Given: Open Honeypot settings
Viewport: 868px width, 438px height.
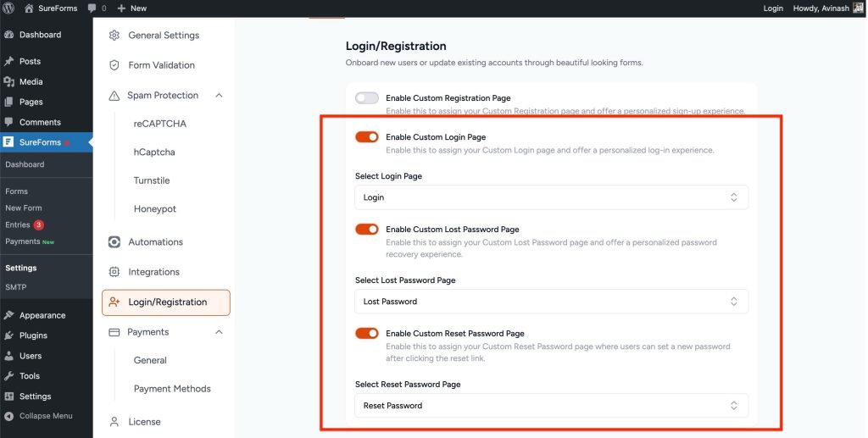Looking at the screenshot, I should coord(155,209).
